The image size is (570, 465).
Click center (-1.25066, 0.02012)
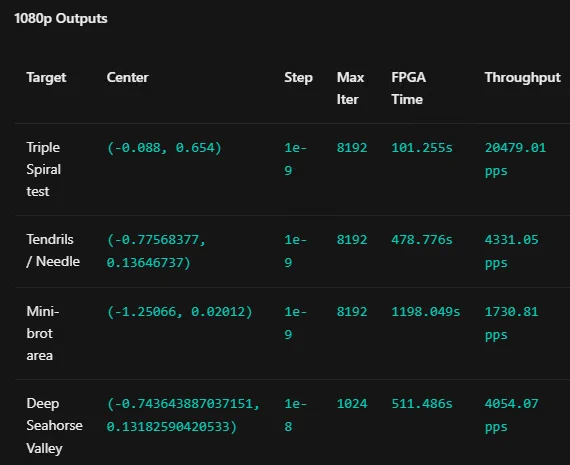[179, 312]
